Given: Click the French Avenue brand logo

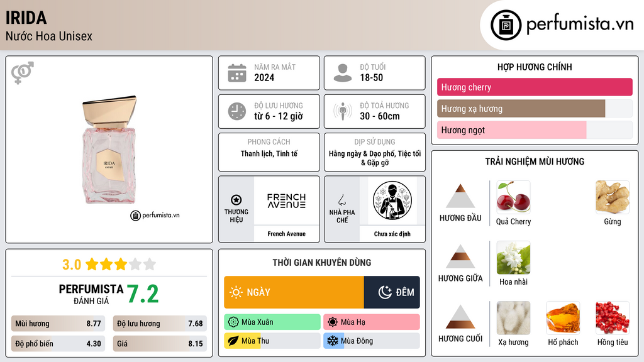Looking at the screenshot, I should 286,200.
